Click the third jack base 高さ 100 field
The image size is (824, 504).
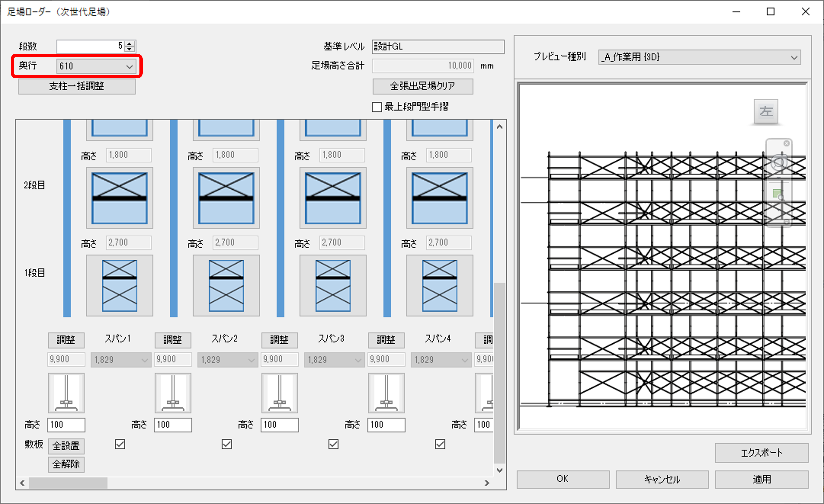tap(280, 425)
